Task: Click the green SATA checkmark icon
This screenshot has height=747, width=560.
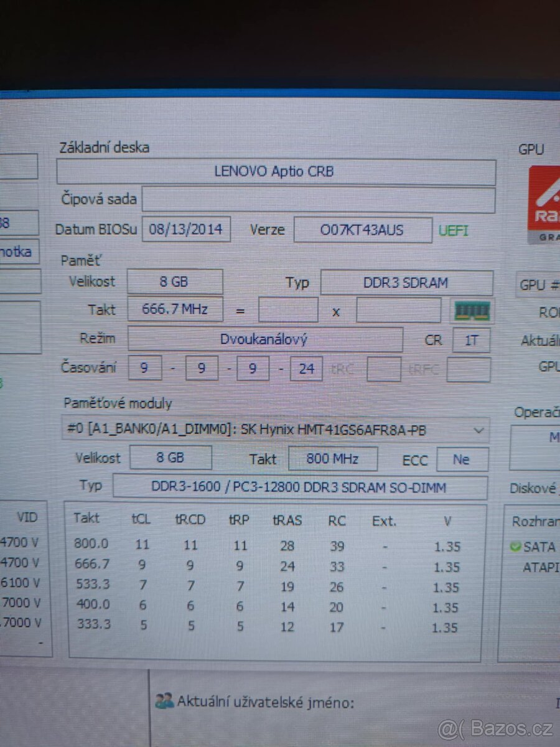Action: (515, 547)
